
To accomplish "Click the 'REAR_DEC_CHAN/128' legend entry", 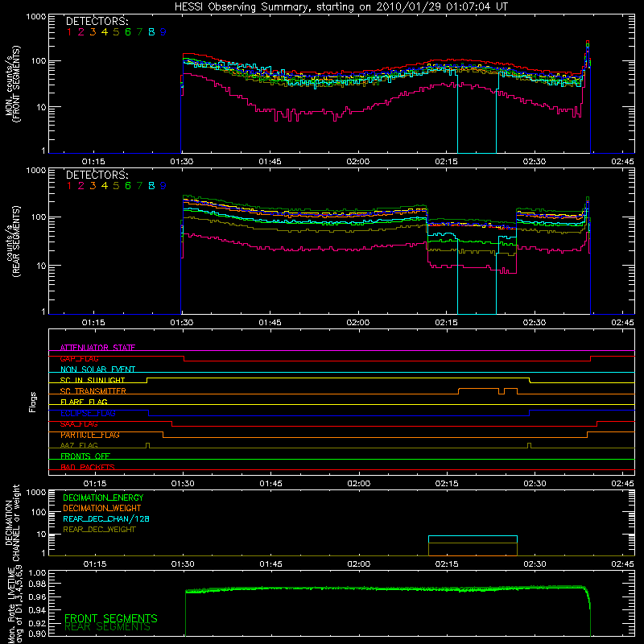I will coord(106,518).
